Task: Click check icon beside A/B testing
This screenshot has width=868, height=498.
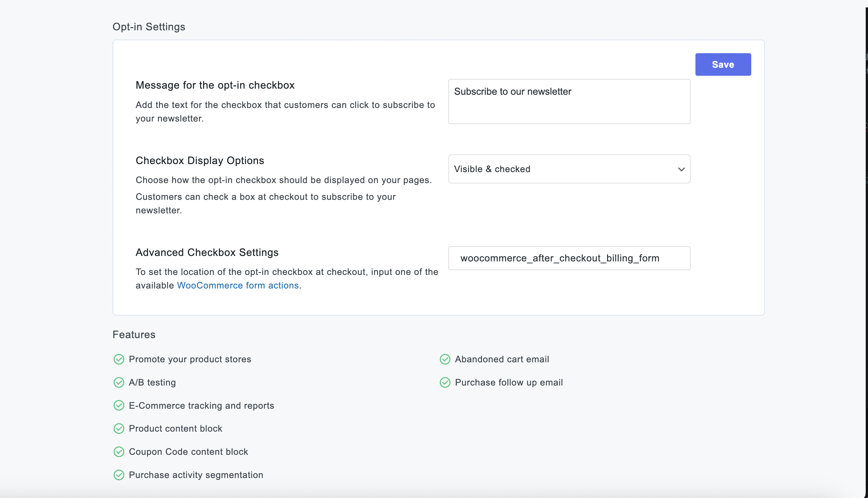Action: click(x=119, y=382)
